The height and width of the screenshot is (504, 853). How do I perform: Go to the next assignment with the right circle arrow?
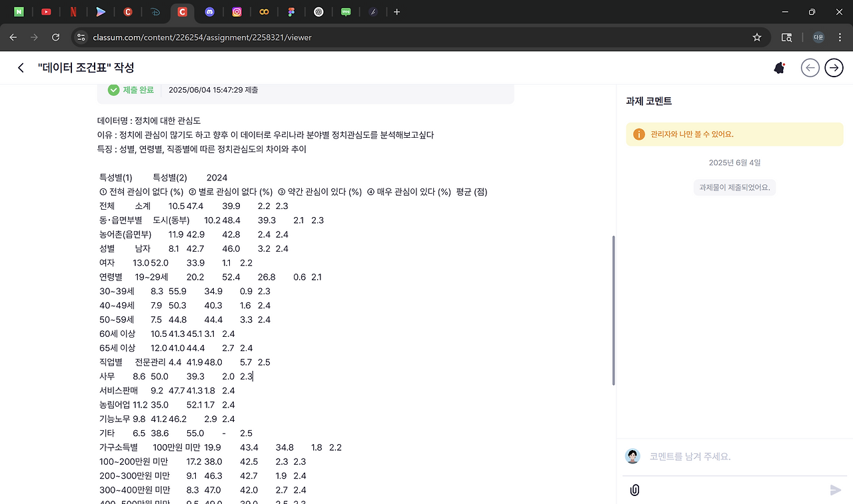[x=834, y=68]
